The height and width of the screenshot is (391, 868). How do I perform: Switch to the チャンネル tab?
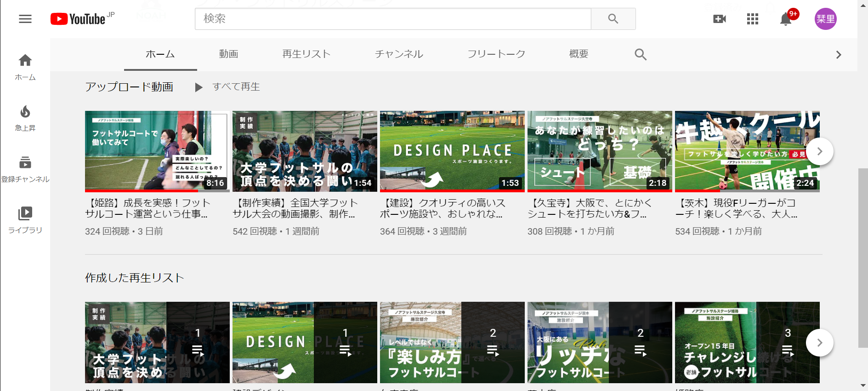[399, 54]
